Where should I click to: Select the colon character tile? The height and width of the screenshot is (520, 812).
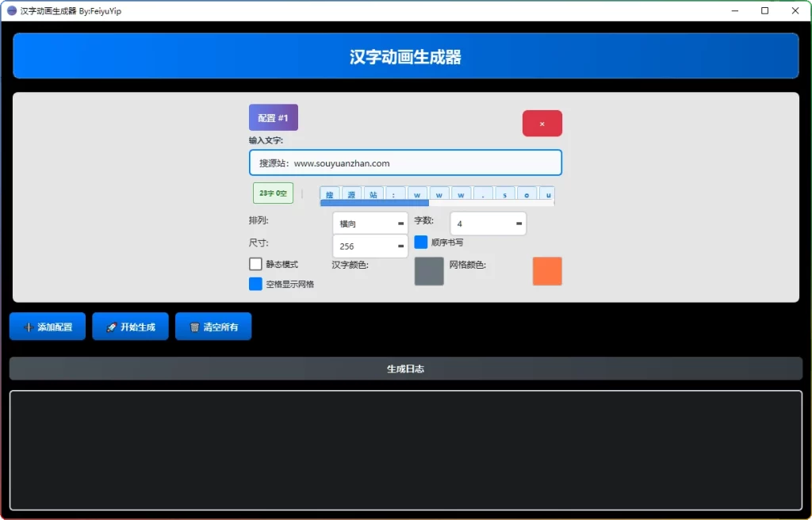pos(395,194)
